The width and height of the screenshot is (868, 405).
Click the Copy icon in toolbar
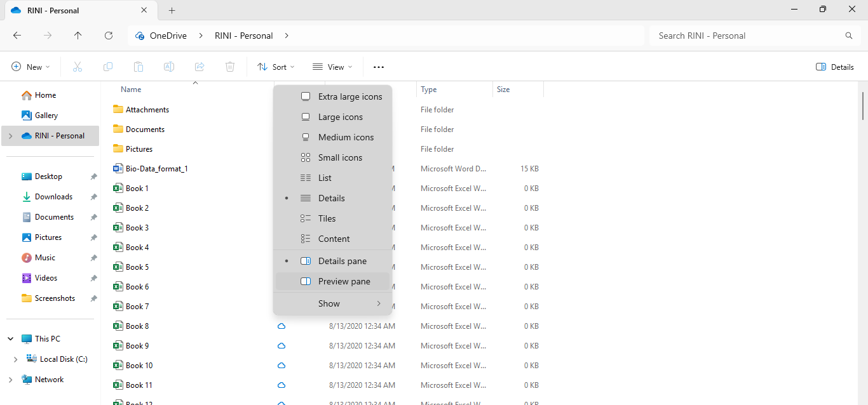pyautogui.click(x=108, y=67)
